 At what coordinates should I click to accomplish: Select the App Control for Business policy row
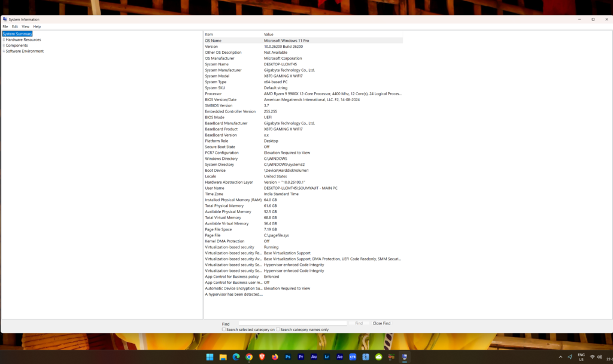click(304, 277)
